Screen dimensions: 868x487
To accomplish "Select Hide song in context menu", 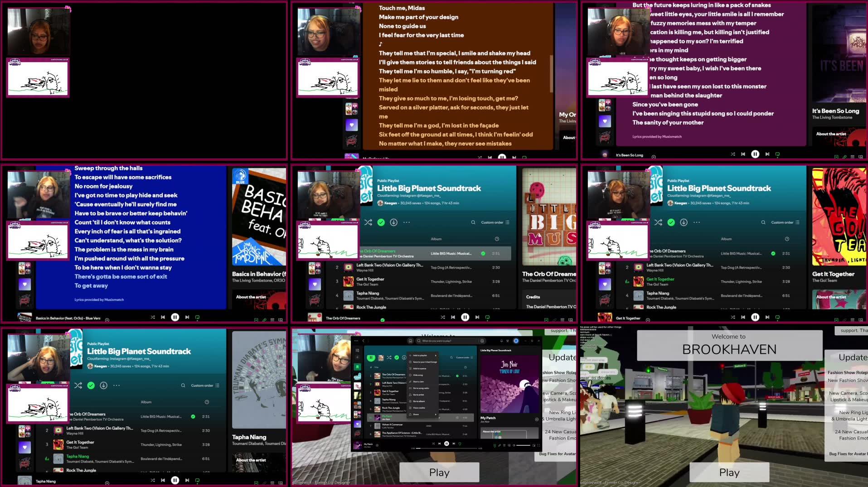I will point(423,375).
